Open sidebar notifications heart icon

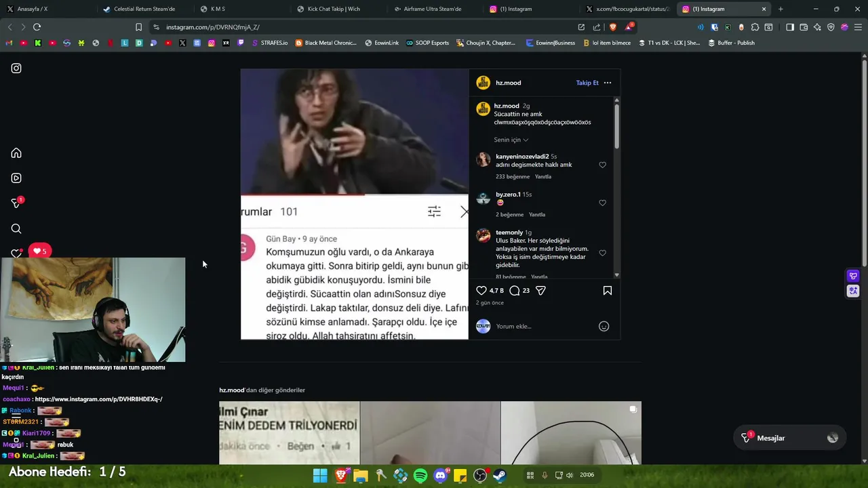click(x=16, y=253)
